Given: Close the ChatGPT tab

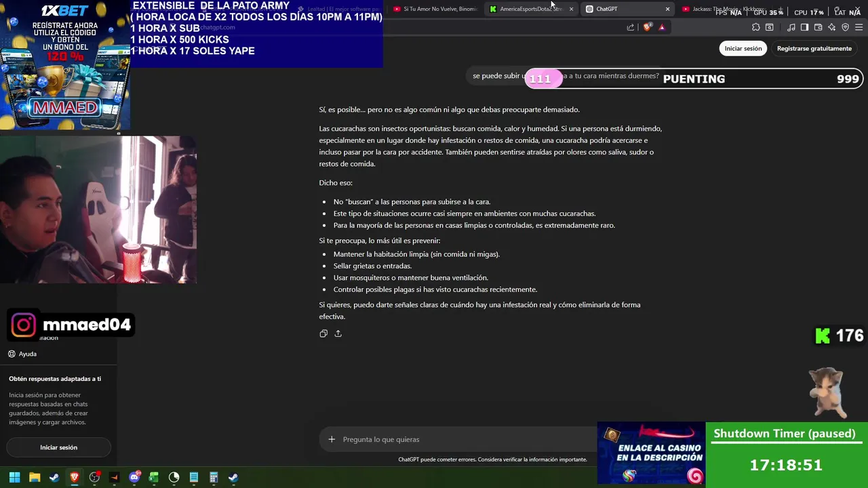Looking at the screenshot, I should 667,9.
